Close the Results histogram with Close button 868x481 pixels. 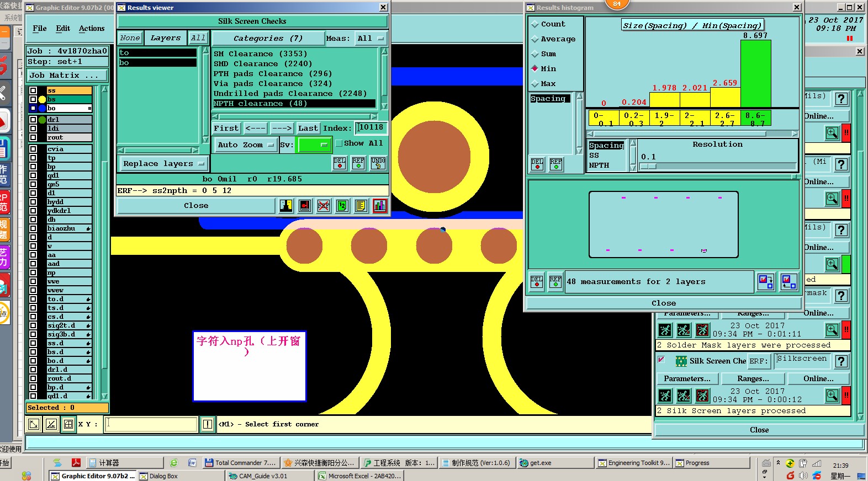coord(663,303)
